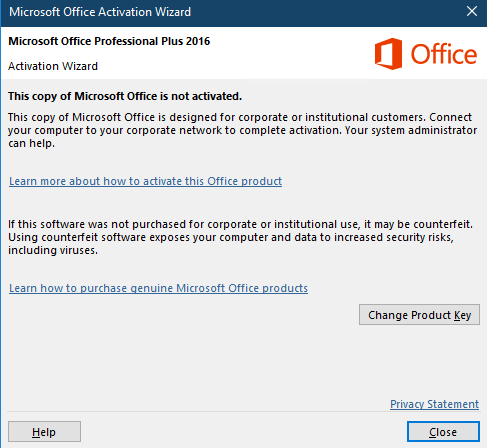The width and height of the screenshot is (487, 448).
Task: Click the bold 'not activated' warning line
Action: [x=125, y=96]
